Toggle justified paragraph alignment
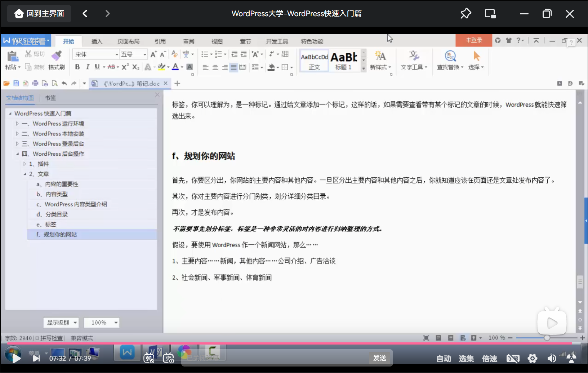Screen dimensions: 588x373 (233, 67)
